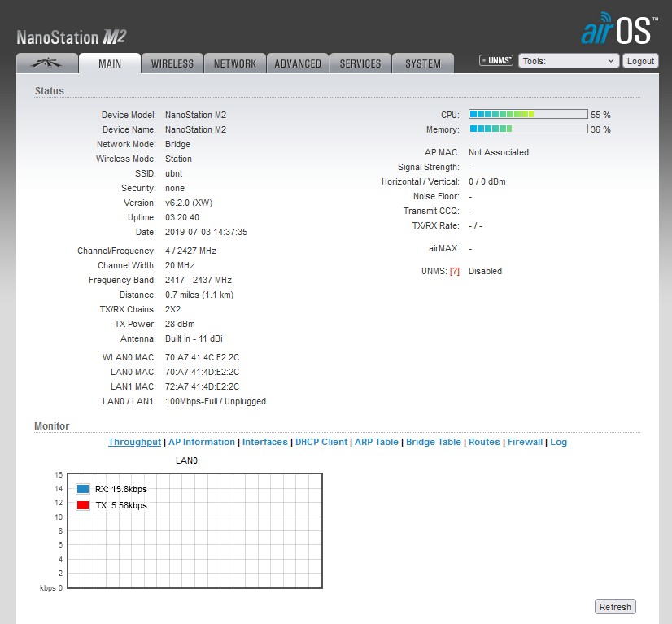672x624 pixels.
Task: Click the red TX legend swatch
Action: [83, 505]
